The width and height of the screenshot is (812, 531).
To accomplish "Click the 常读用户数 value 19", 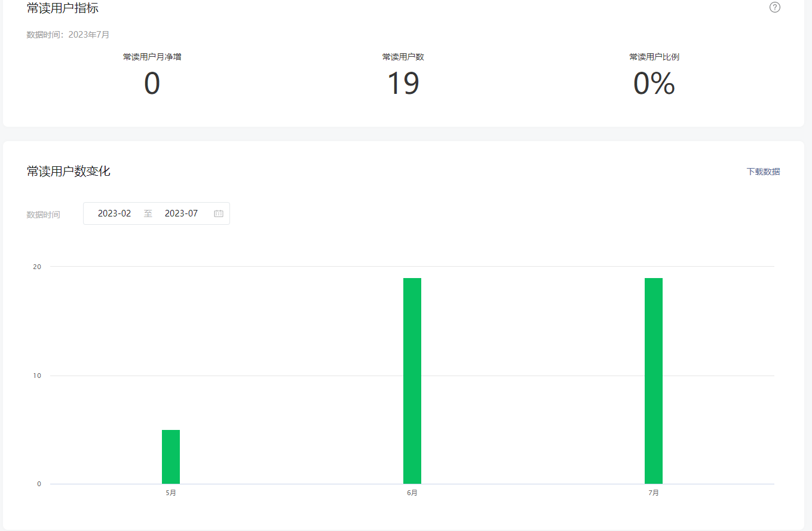I will [x=403, y=84].
